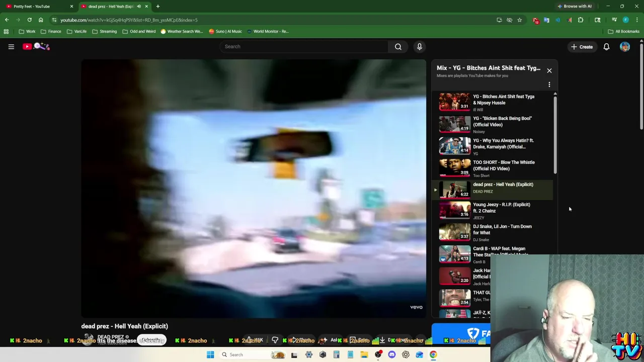Play 'YG - Bitches Aint Shit' from the mix
Image resolution: width=644 pixels, height=362 pixels.
pos(492,102)
